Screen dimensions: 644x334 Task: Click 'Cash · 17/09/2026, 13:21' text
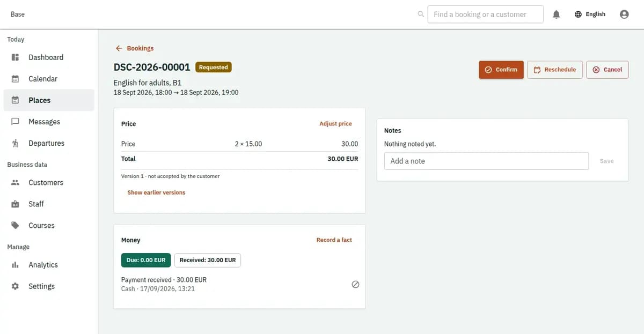pyautogui.click(x=158, y=289)
